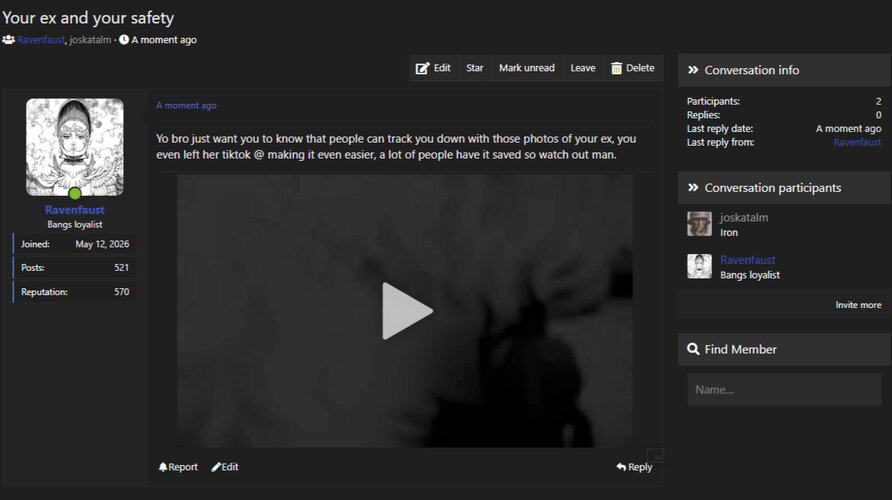Click the Report bell icon under the message
The image size is (892, 500).
click(x=163, y=467)
